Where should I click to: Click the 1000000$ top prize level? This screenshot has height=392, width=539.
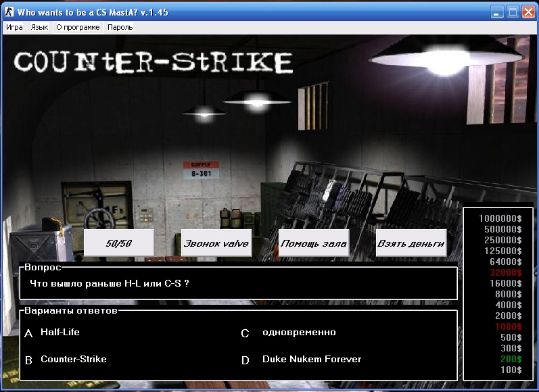[x=500, y=218]
